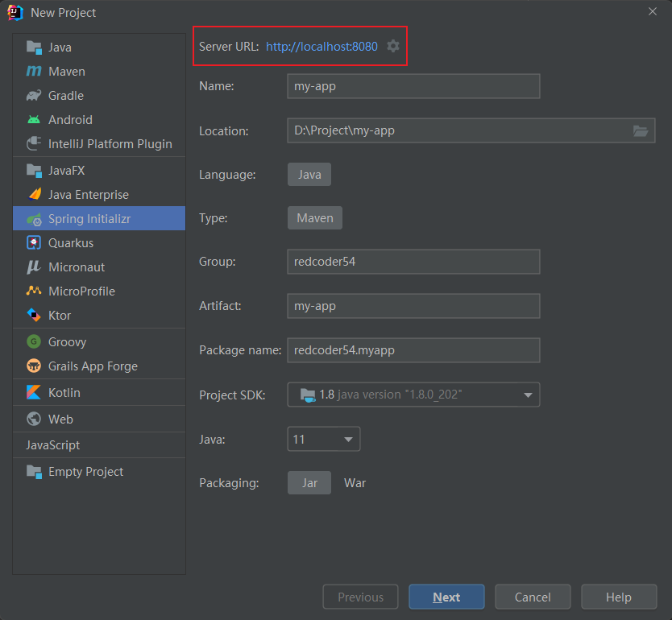Select the Java project type icon
Screen dimensions: 672x620
tap(34, 48)
